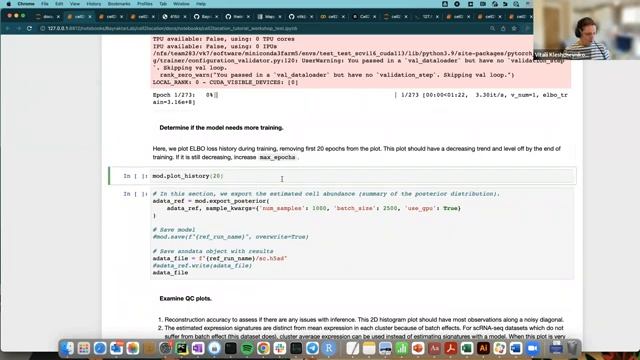Viewport: 640px width, 360px height.
Task: Open Finder from the dock
Action: (x=67, y=348)
